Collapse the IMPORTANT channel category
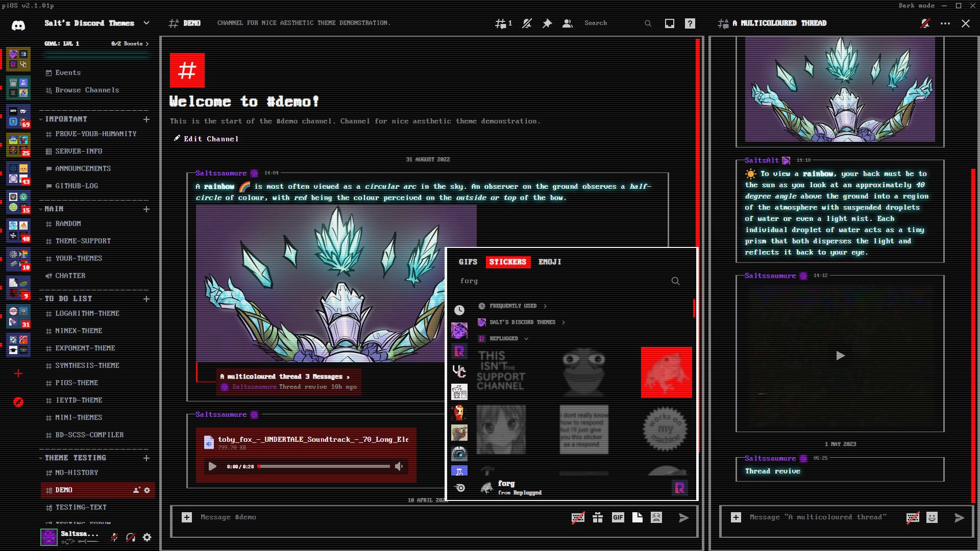980x551 pixels. (x=66, y=119)
